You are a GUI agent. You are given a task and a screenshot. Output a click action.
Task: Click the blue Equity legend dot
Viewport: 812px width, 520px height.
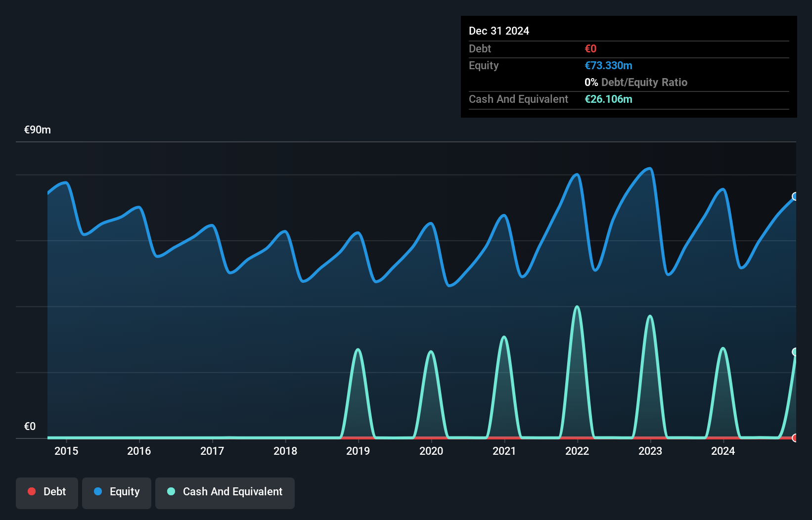coord(98,491)
